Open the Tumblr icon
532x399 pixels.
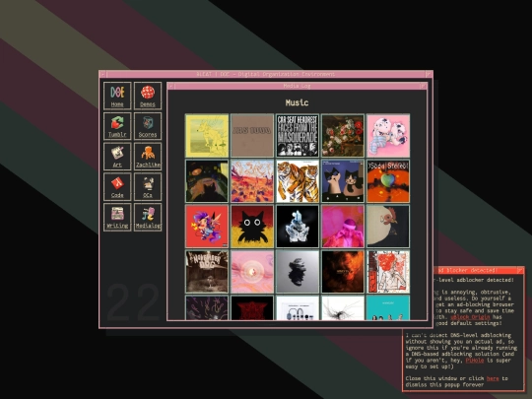[117, 126]
